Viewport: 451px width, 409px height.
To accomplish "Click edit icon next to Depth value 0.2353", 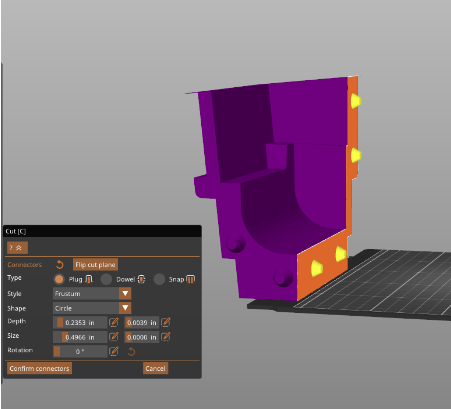I will click(114, 322).
